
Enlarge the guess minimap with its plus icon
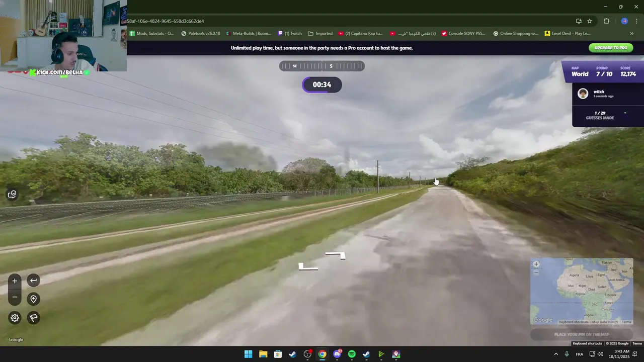click(536, 264)
